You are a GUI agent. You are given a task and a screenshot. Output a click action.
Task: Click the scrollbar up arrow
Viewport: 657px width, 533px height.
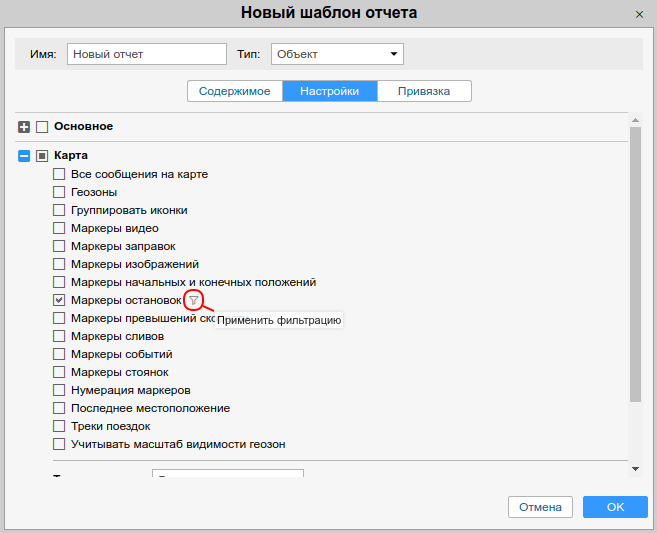tap(635, 119)
